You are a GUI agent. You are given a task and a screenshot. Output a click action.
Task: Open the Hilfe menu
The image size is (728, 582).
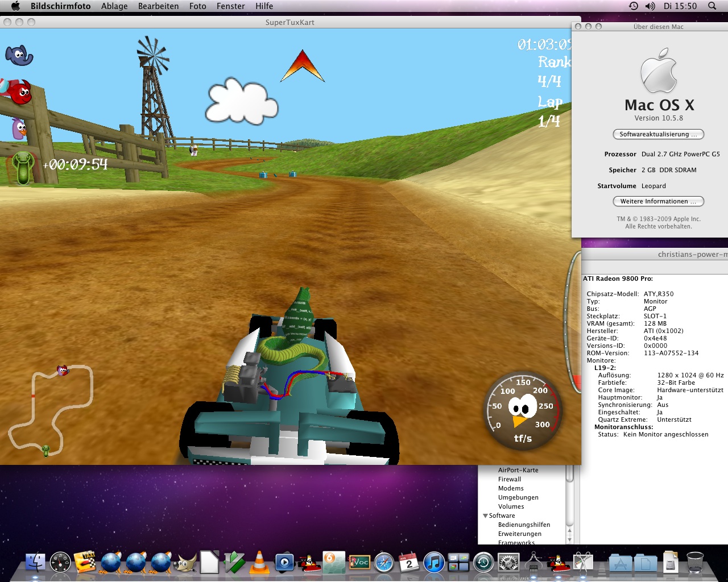(264, 6)
